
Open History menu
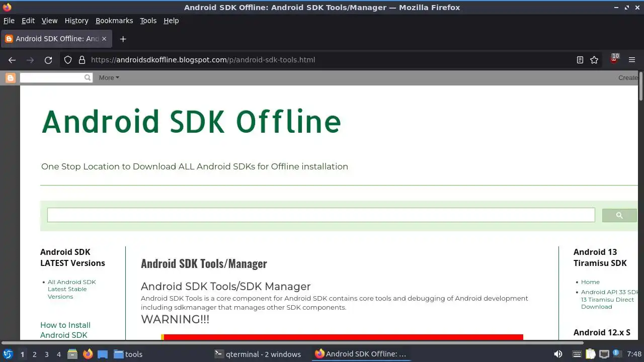76,21
